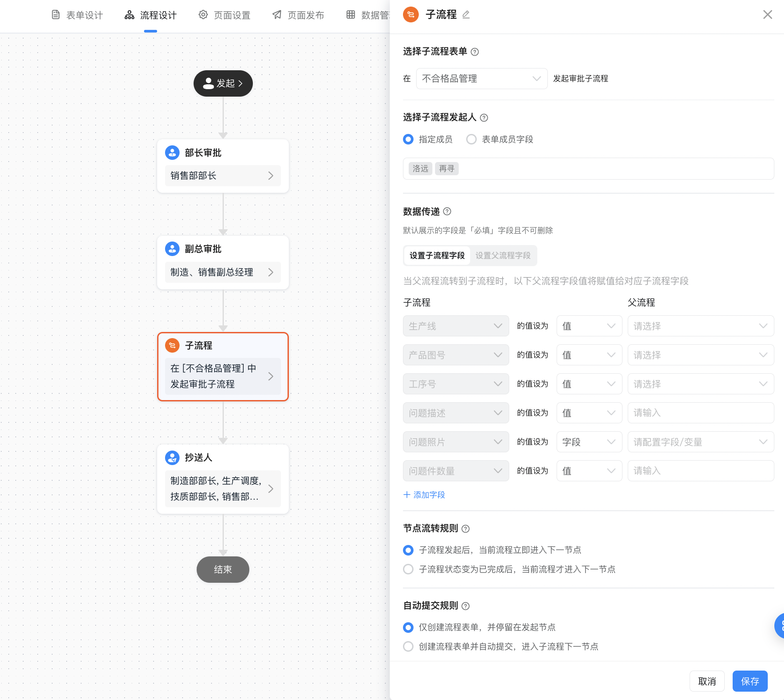Open help icon beside 节点流转规则
The height and width of the screenshot is (700, 784).
465,529
